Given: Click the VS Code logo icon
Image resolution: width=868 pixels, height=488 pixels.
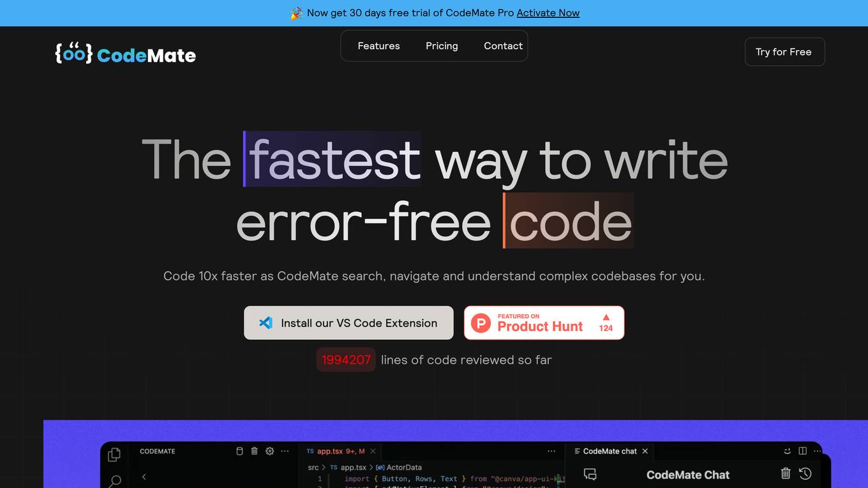Looking at the screenshot, I should coord(266,323).
